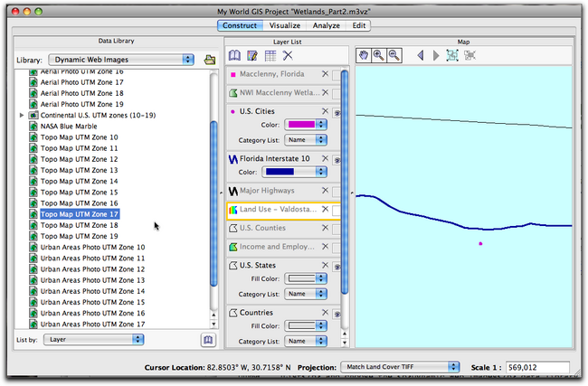Viewport: 588px width, 386px height.
Task: Open the folder icon beside Library dropdown
Action: [210, 60]
